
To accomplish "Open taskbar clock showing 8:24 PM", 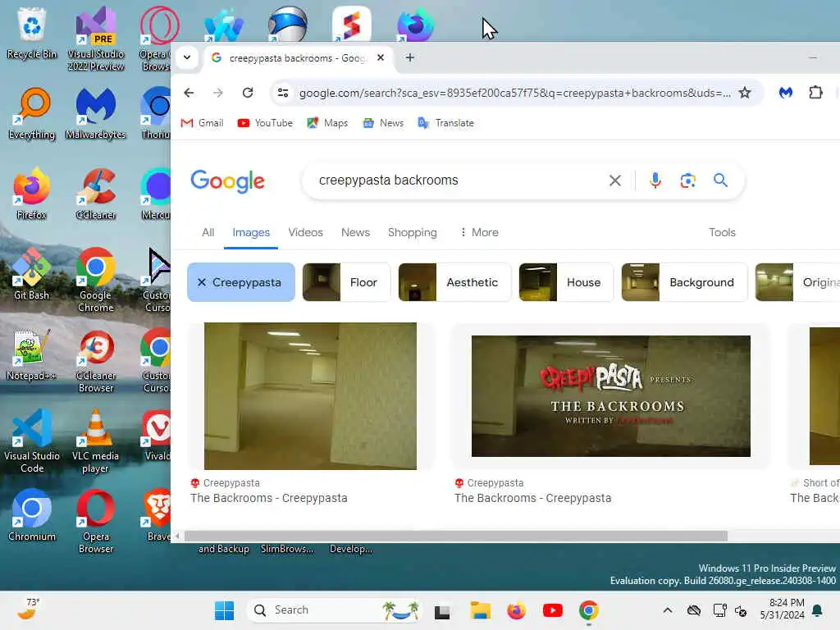I will tap(782, 609).
